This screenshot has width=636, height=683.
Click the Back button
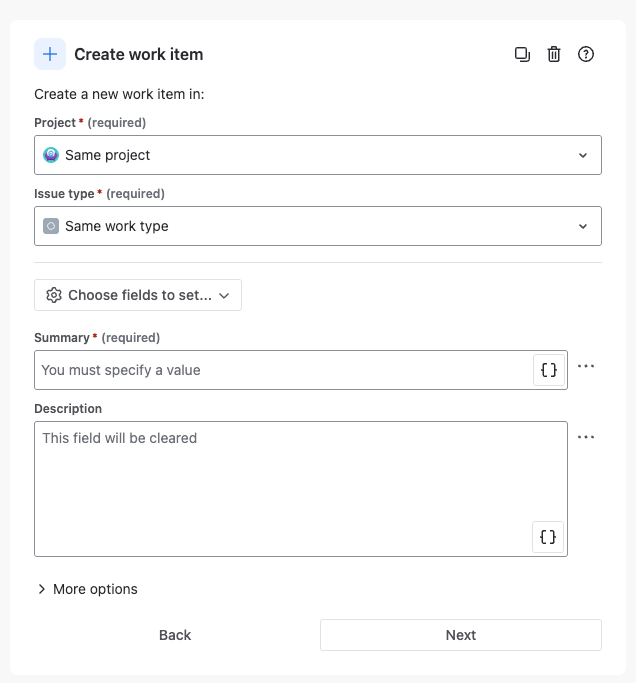coord(175,635)
